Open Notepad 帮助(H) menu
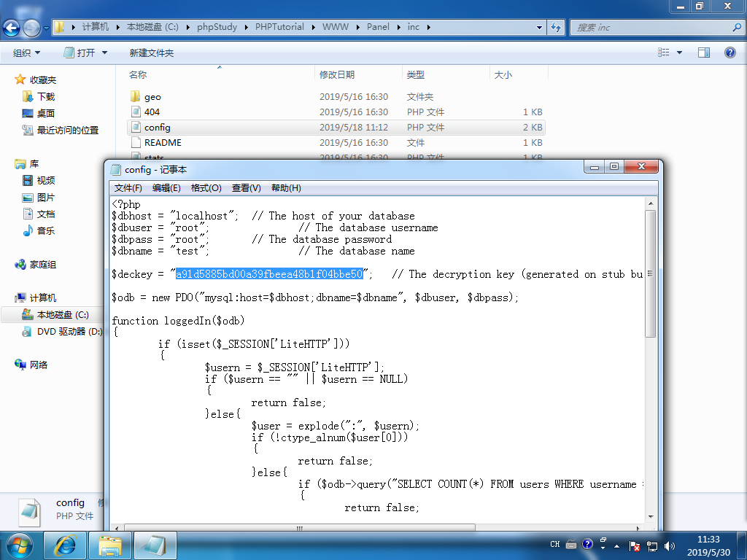Viewport: 747px width, 560px height. (x=286, y=187)
